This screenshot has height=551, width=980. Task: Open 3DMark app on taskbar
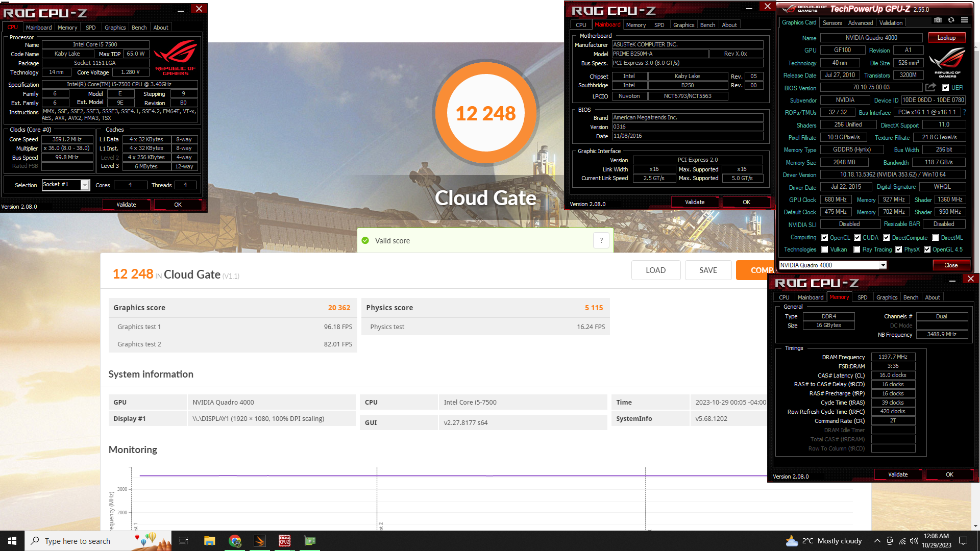[260, 541]
